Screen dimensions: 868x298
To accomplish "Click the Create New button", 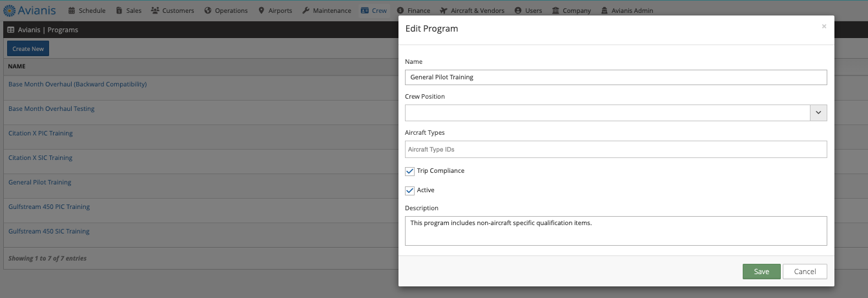I will pos(28,48).
